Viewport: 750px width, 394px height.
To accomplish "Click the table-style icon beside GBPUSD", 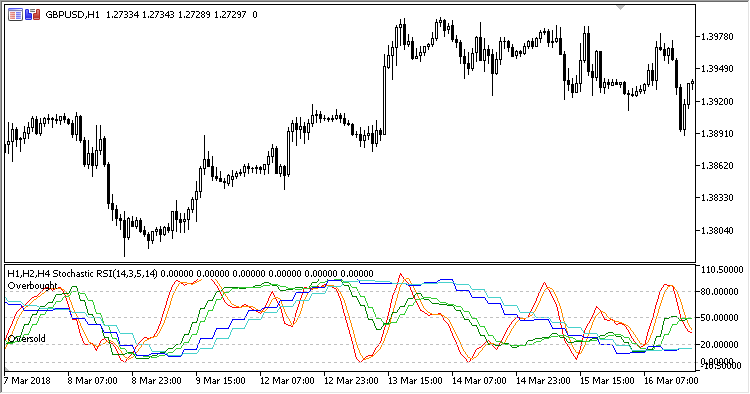I will [x=15, y=15].
